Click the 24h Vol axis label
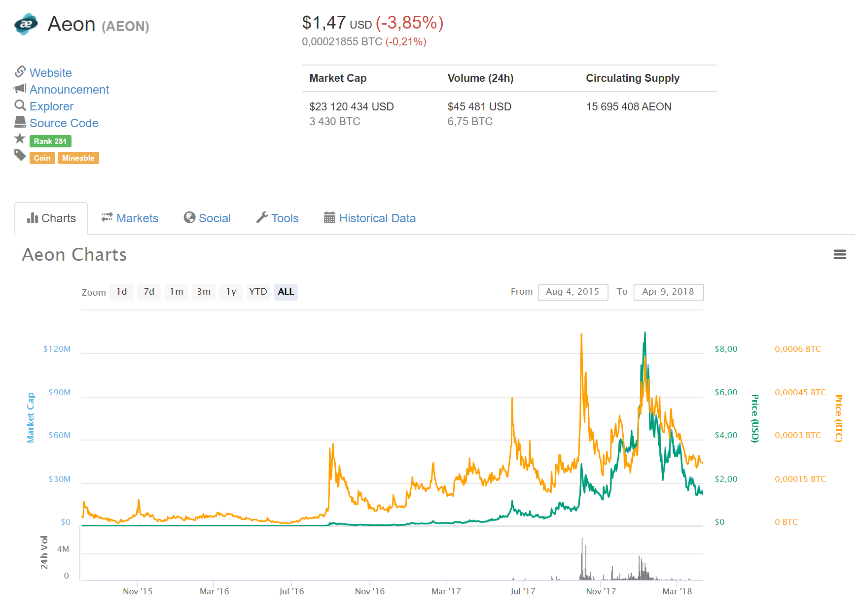Image resolution: width=858 pixels, height=616 pixels. click(44, 552)
